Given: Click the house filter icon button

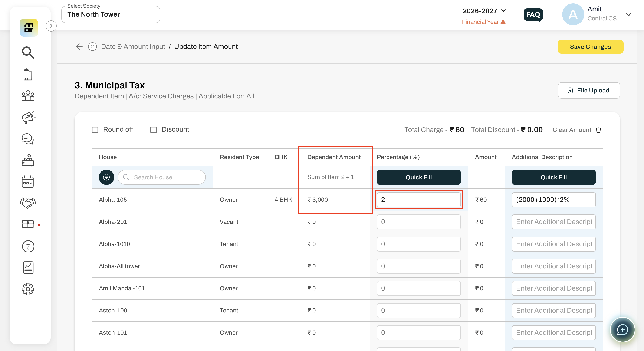Looking at the screenshot, I should click(x=106, y=177).
